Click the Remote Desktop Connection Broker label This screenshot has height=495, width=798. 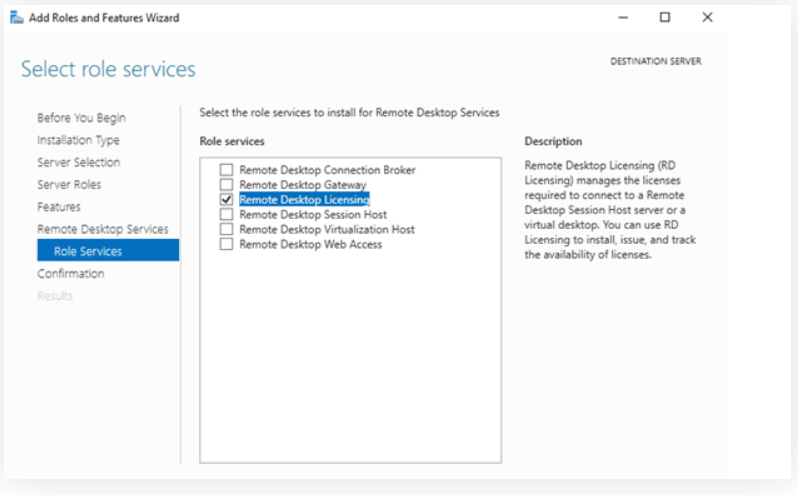coord(327,170)
